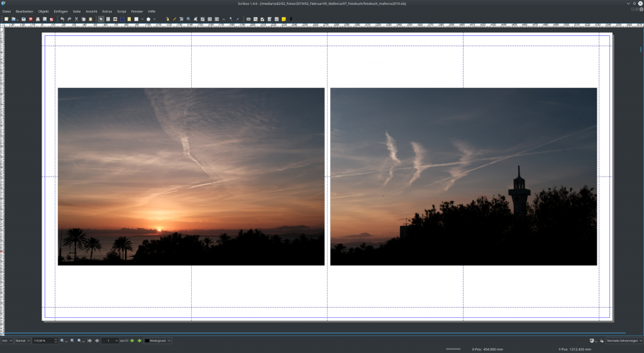Go to next page green arrow

point(131,340)
